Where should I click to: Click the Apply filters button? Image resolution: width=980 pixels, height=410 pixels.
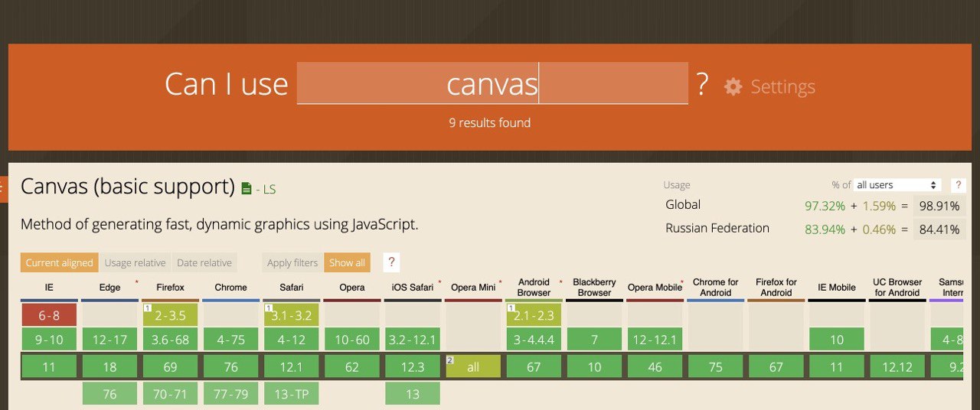click(x=292, y=262)
